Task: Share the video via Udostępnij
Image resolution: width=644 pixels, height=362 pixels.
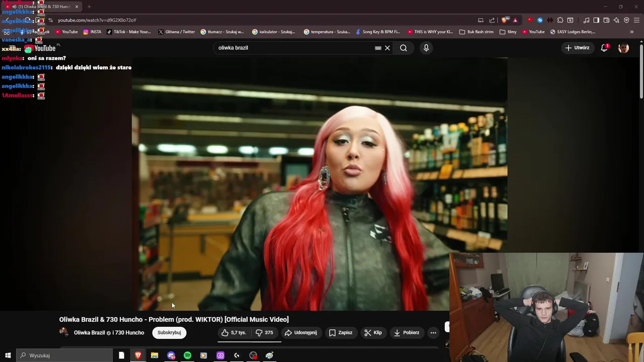Action: pos(301,332)
